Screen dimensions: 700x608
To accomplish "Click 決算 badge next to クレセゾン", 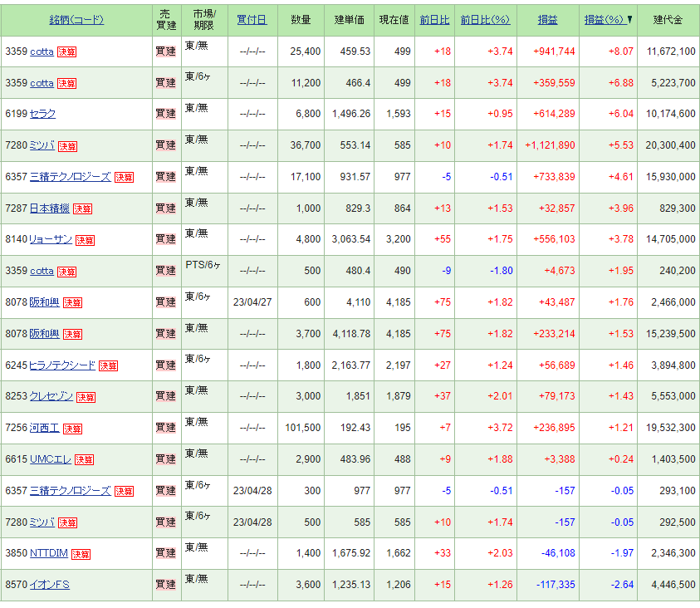I will (x=86, y=397).
